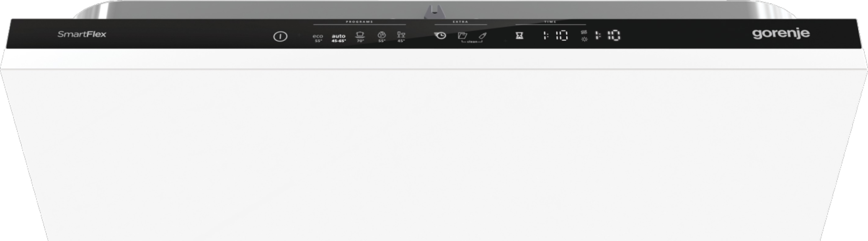Click the EXTRA section label
The height and width of the screenshot is (241, 868).
461,22
